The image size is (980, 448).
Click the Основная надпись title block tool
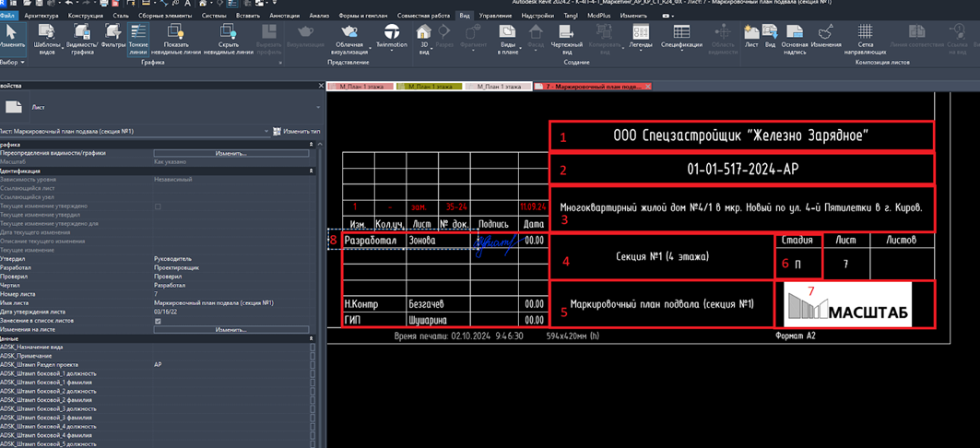795,40
